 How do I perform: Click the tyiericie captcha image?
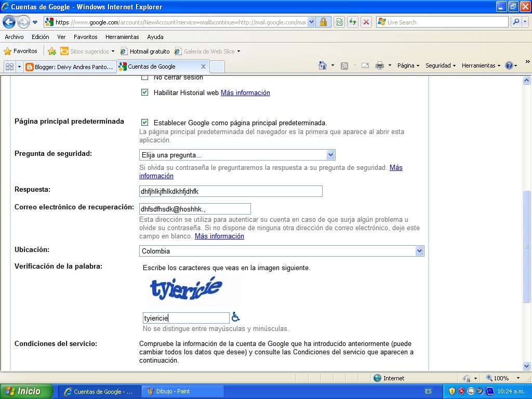tap(187, 289)
